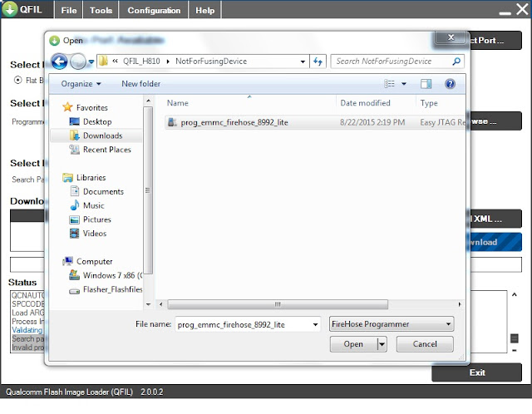Click the File name text field

pyautogui.click(x=243, y=324)
